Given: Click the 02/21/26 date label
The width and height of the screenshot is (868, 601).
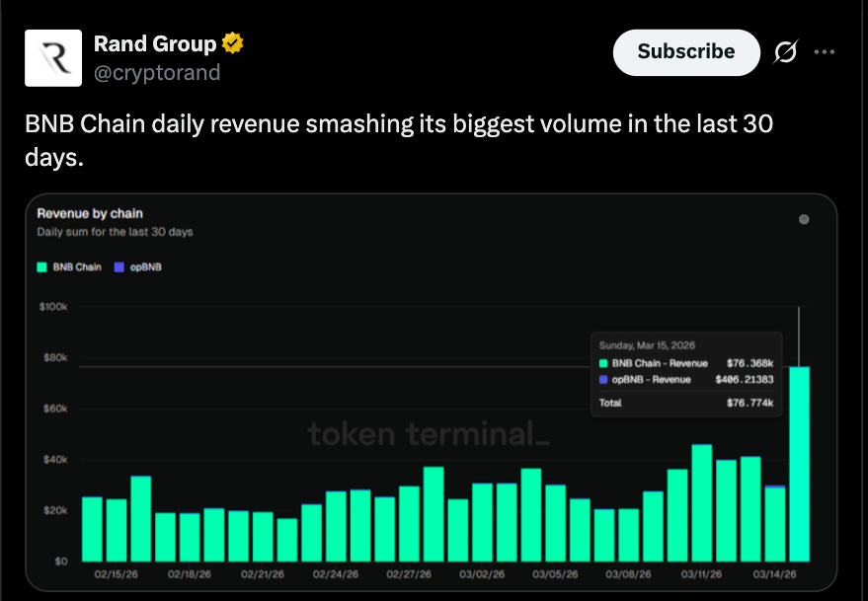Looking at the screenshot, I should tap(263, 574).
